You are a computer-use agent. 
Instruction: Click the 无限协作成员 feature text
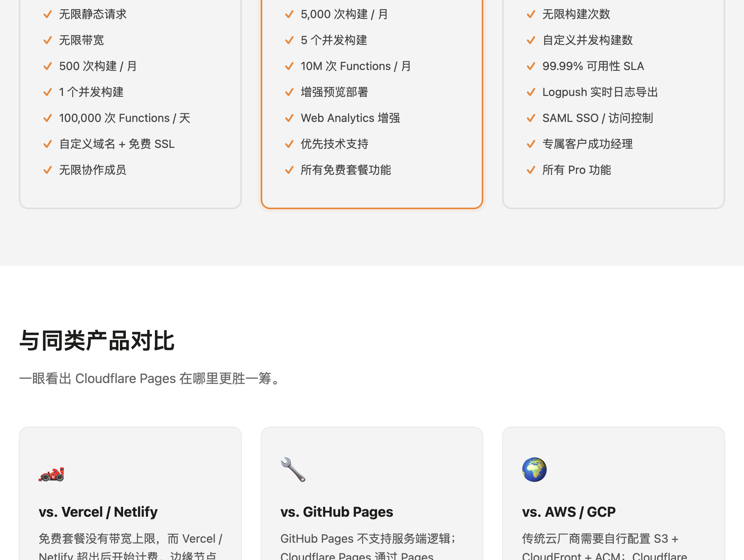tap(93, 170)
